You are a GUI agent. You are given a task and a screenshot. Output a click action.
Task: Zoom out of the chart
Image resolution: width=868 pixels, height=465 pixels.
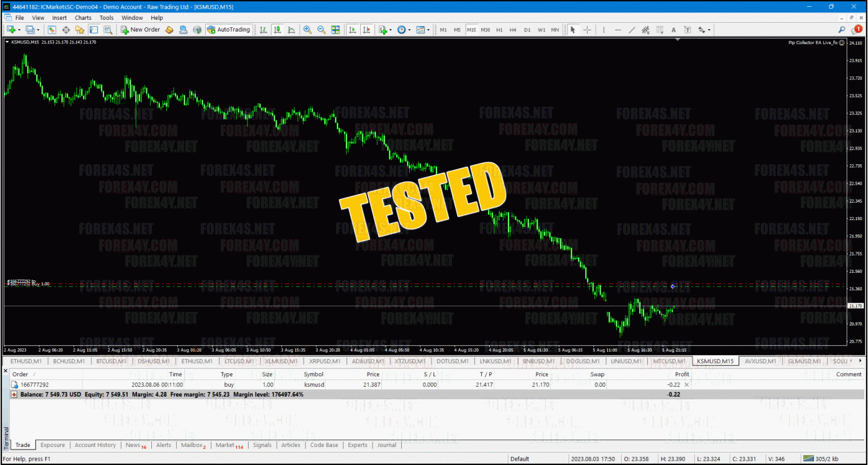click(321, 30)
